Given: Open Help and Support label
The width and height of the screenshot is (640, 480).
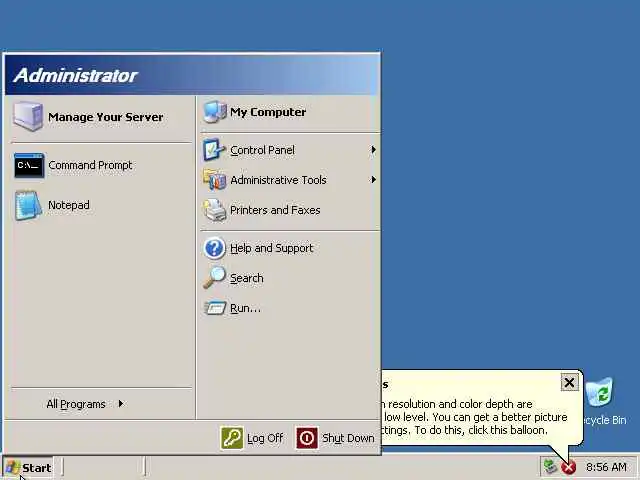Looking at the screenshot, I should click(271, 248).
